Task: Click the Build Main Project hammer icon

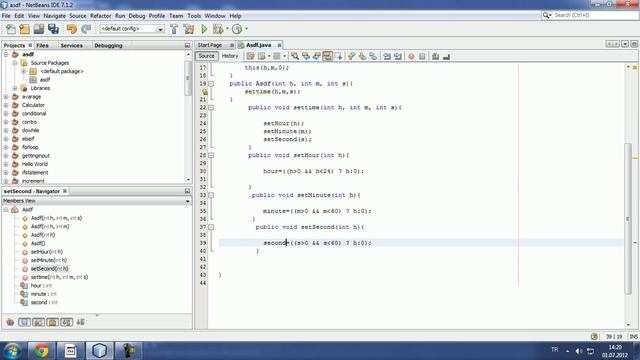Action: (174, 29)
